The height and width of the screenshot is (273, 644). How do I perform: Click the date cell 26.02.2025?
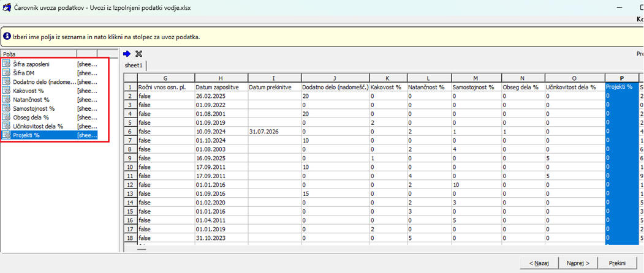(221, 95)
